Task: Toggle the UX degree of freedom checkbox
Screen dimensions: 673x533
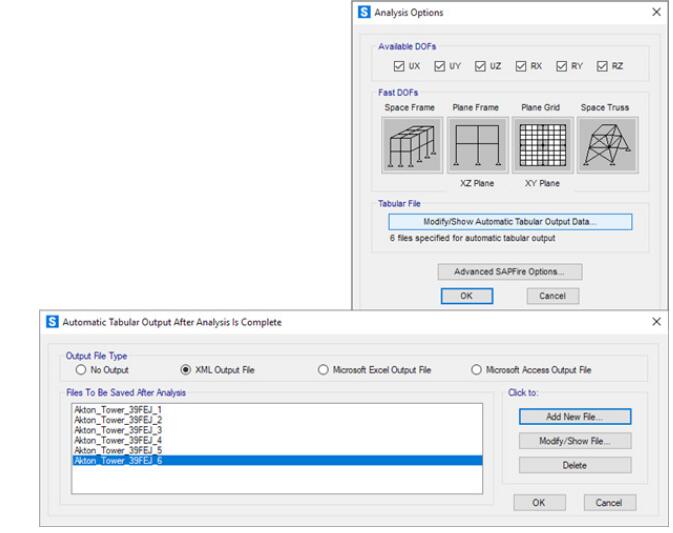Action: [x=399, y=66]
